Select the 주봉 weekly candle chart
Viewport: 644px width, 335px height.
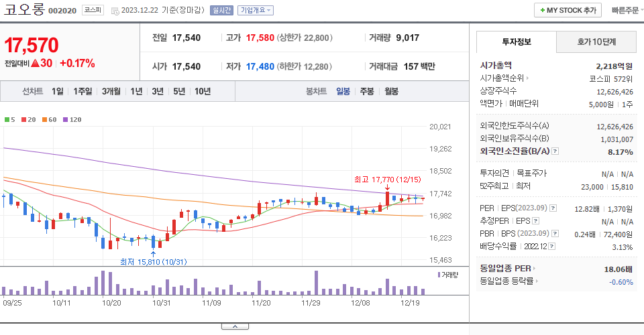click(367, 91)
